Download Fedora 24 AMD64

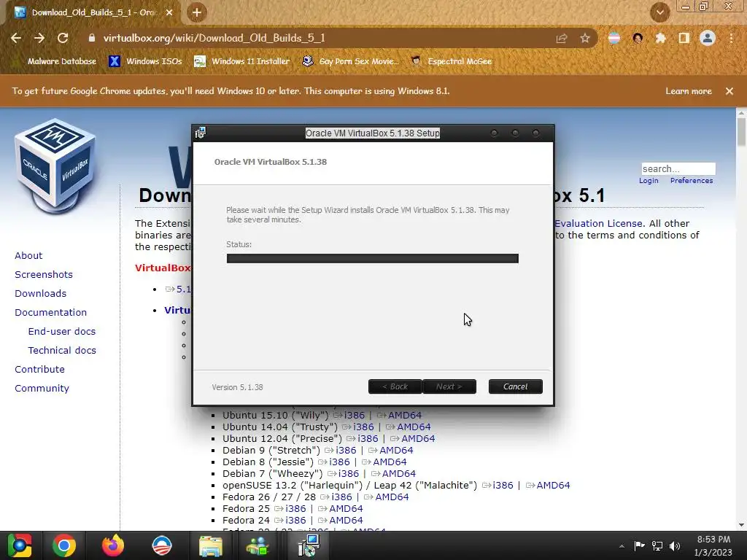coord(346,521)
